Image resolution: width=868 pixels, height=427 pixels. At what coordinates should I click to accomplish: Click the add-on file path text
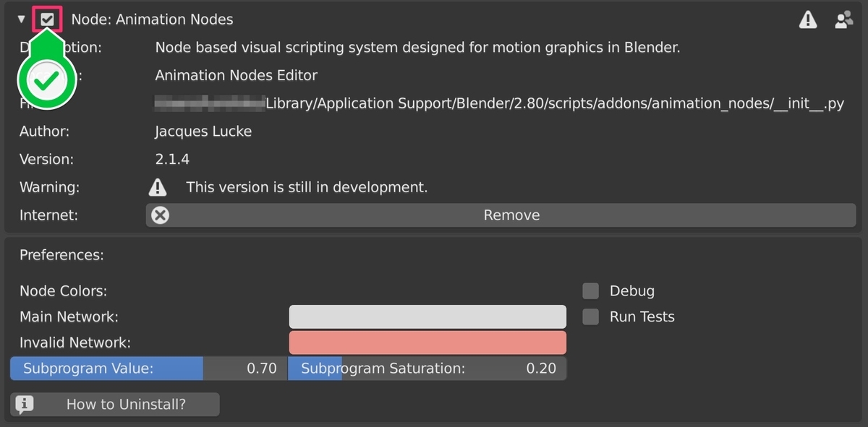tap(500, 103)
